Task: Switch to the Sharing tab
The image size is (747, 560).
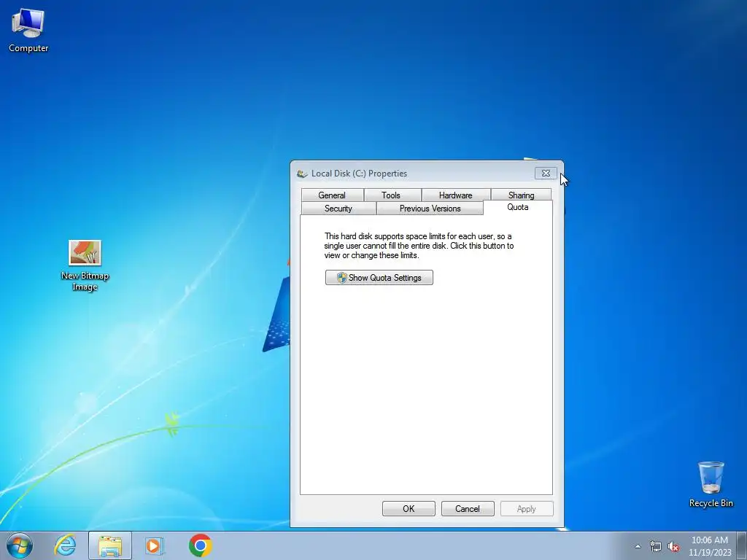Action: pyautogui.click(x=521, y=195)
